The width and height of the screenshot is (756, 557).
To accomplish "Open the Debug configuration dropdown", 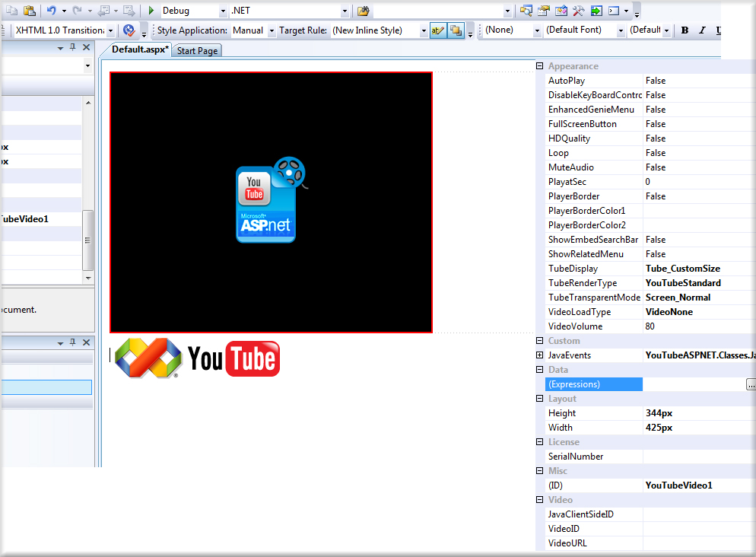I will (223, 11).
